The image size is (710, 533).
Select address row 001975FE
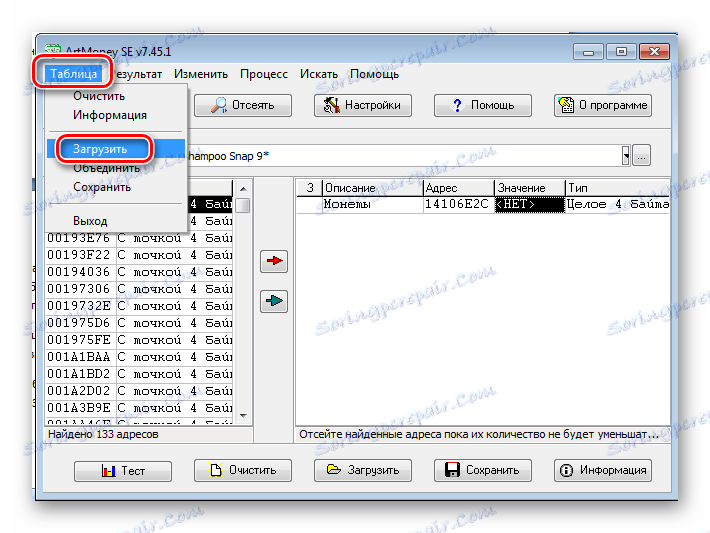(x=139, y=340)
